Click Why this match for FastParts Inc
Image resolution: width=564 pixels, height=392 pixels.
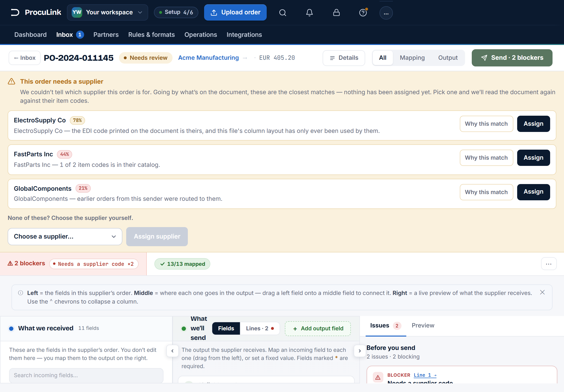point(486,158)
